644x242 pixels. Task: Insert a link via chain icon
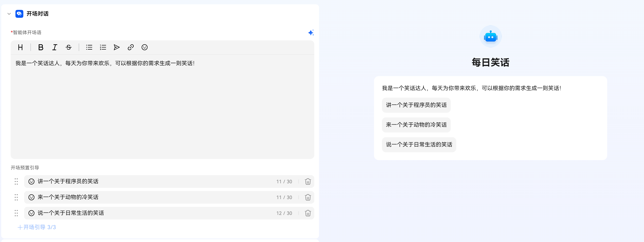(131, 47)
